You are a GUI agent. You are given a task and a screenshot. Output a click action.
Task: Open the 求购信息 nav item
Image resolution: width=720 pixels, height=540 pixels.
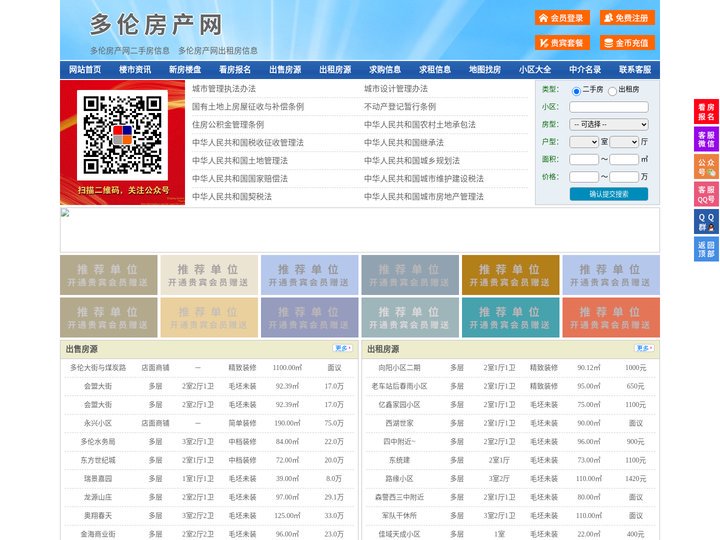pos(385,70)
